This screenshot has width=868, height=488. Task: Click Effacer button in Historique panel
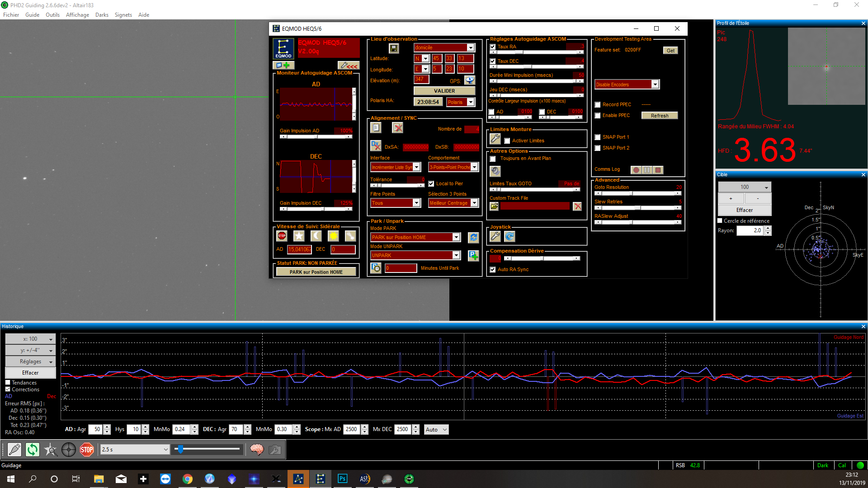coord(30,373)
